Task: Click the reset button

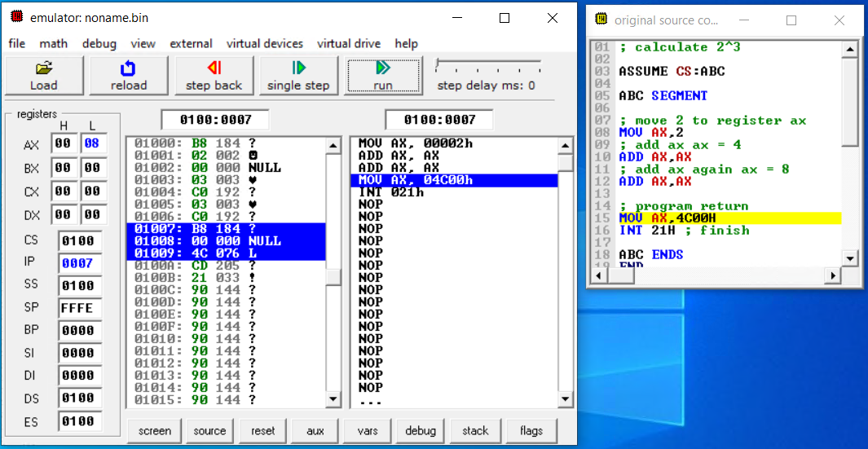Action: (x=262, y=431)
